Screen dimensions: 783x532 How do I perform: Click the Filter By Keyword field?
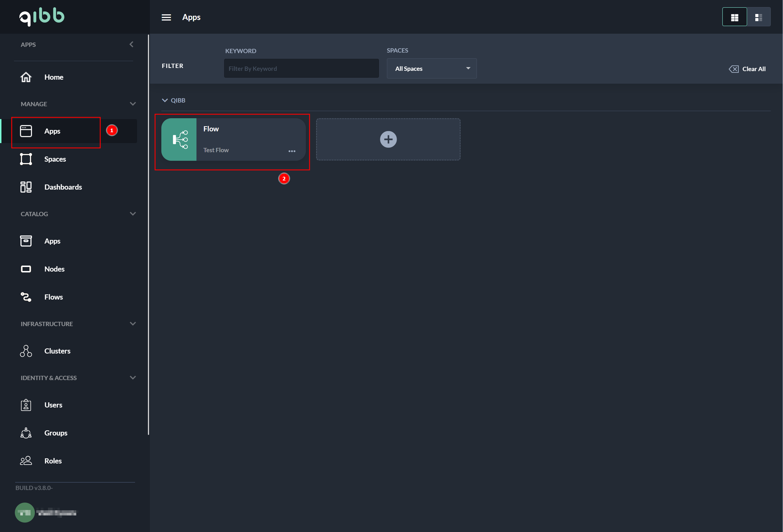[x=301, y=69]
